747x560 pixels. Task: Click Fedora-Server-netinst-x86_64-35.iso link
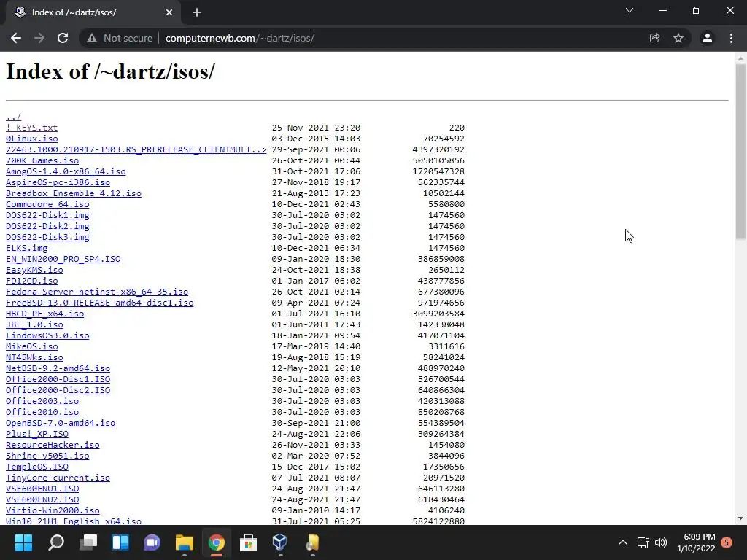click(x=97, y=292)
